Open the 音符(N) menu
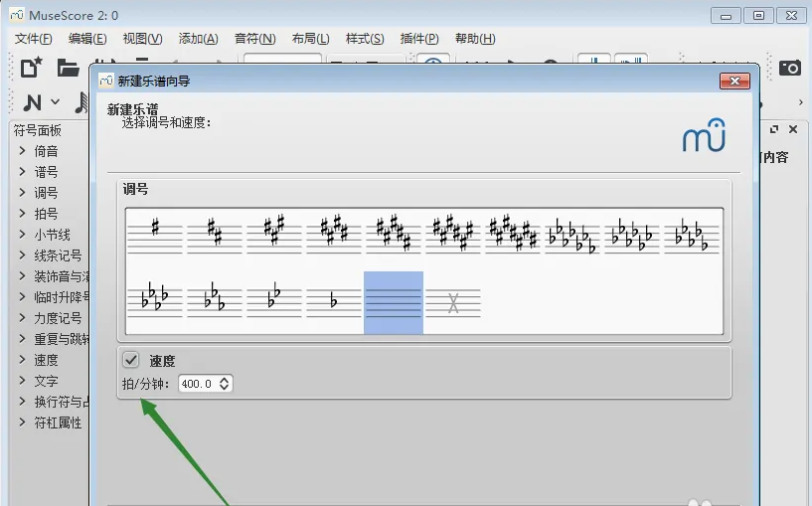 click(254, 39)
